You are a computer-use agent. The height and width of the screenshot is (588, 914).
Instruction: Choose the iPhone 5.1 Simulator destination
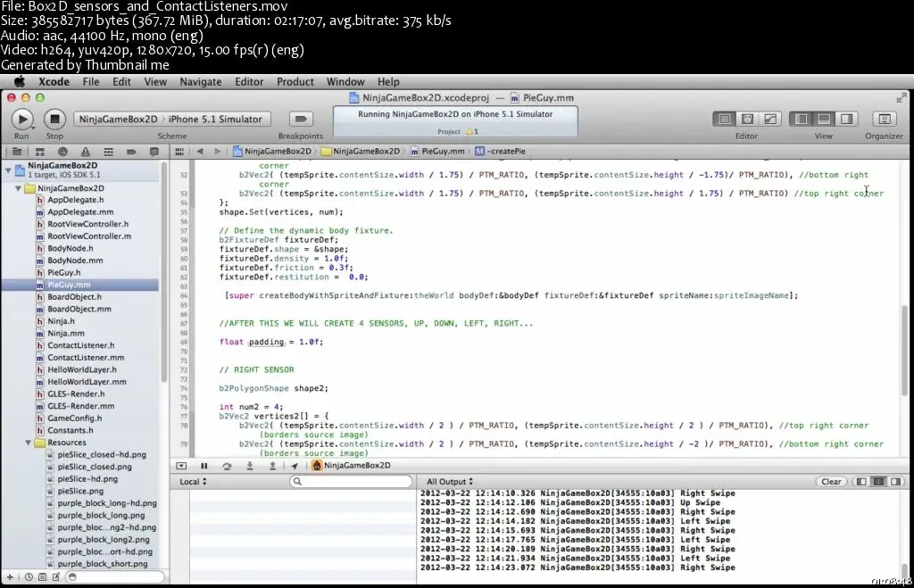(215, 119)
